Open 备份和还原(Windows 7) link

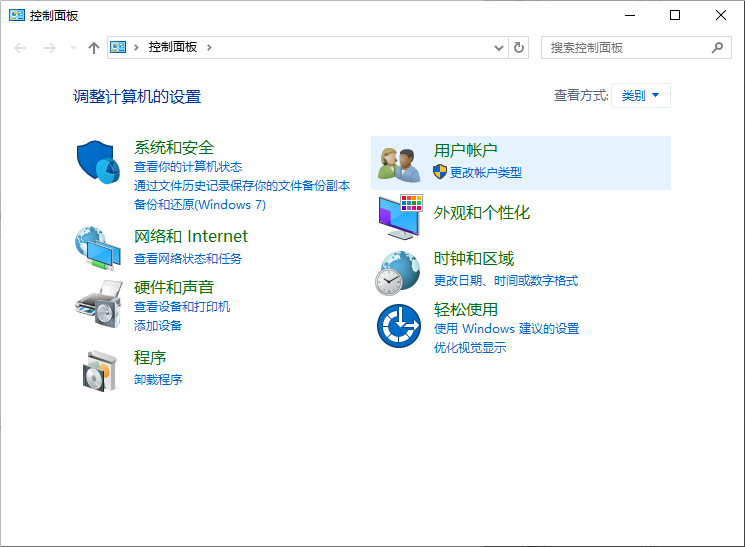[x=200, y=205]
